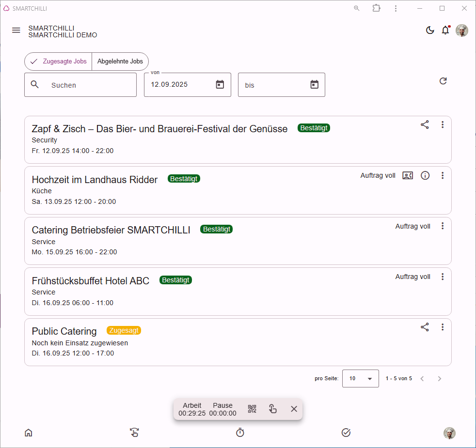Toggle dark mode moon icon

coord(430,30)
